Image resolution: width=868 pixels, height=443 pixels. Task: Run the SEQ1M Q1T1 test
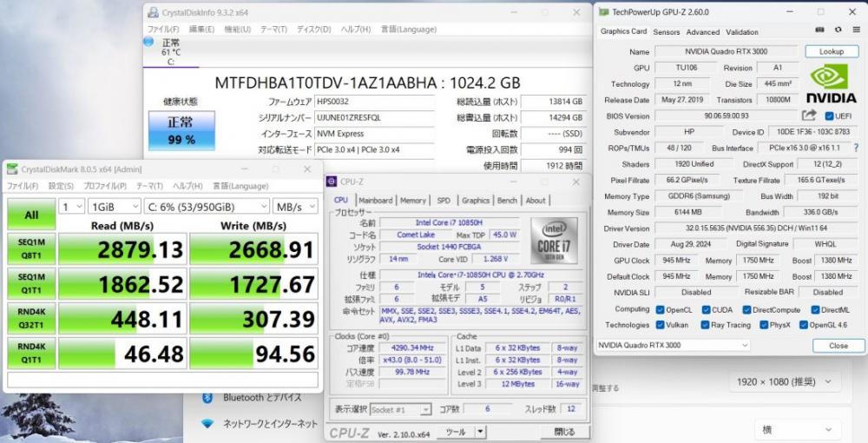[x=31, y=283]
